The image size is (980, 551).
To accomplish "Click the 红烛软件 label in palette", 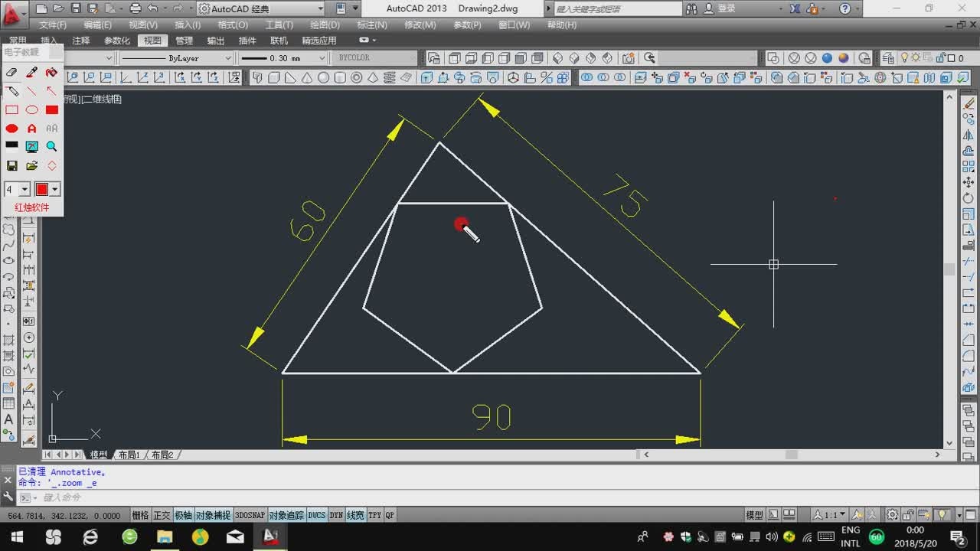I will click(31, 207).
